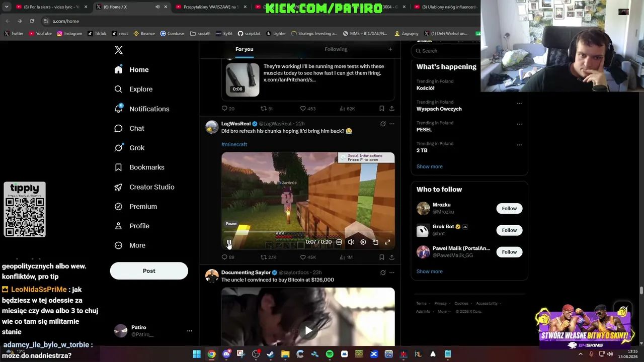Click the Creator Studio rocket icon
Viewport: 644px width, 362px height.
pyautogui.click(x=118, y=187)
